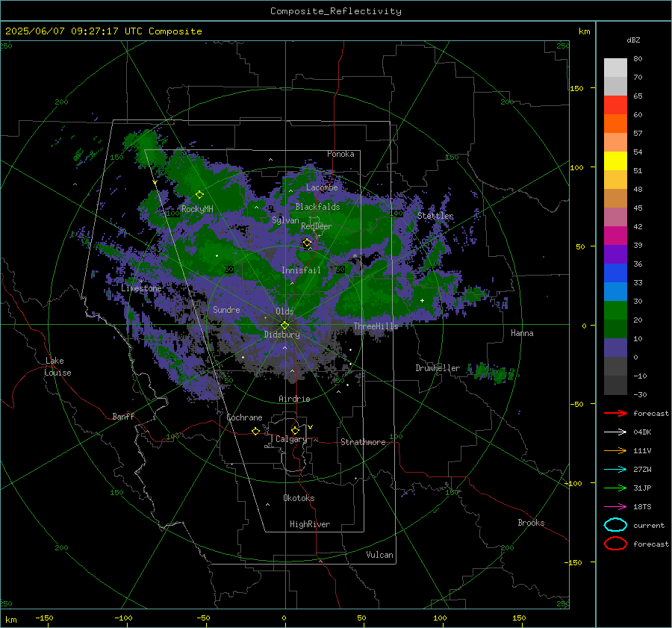
Task: Click the light gray 70-80 dBZ swatch
Action: click(x=615, y=68)
